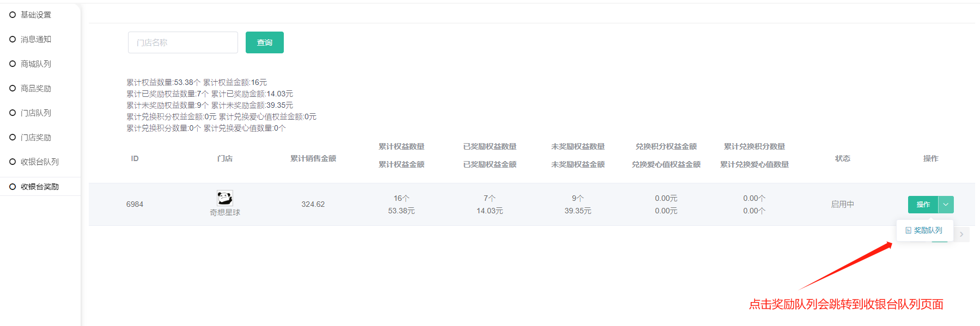Image resolution: width=980 pixels, height=326 pixels.
Task: Click the green 操作 button for row 6984
Action: point(923,204)
